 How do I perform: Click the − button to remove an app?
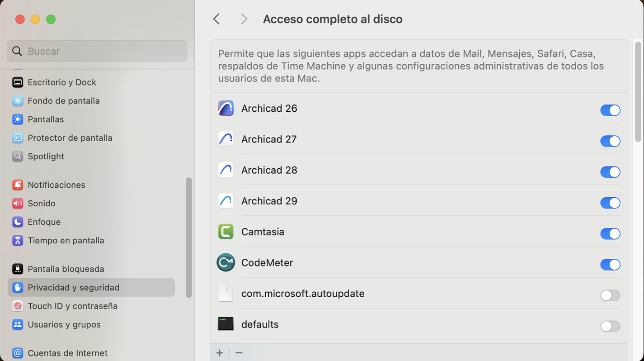pyautogui.click(x=239, y=352)
